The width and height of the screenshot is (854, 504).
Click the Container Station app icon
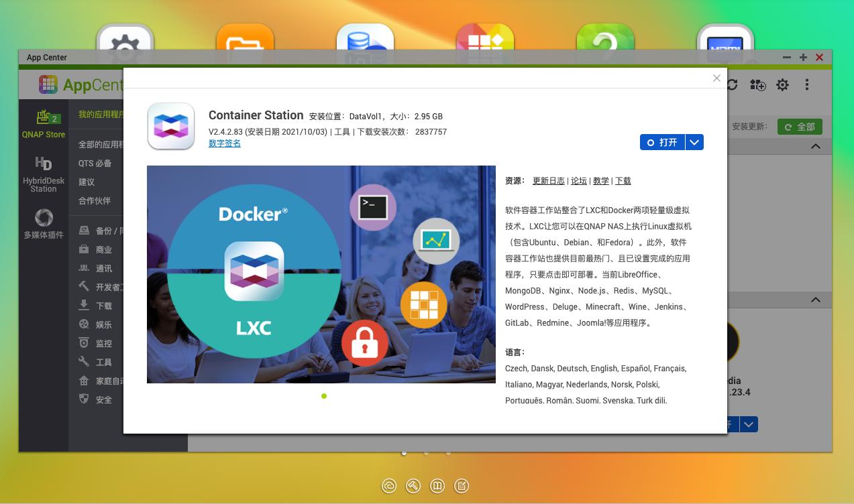pos(171,126)
